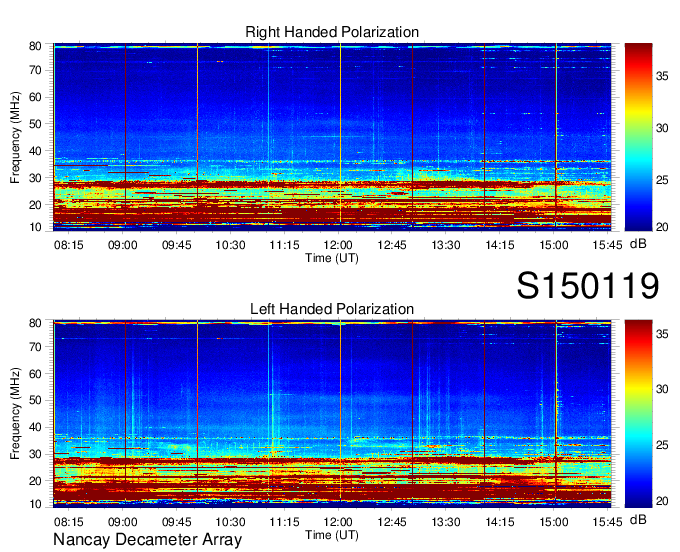
Task: Click "15:00" tick on the Right Handed time axis
Action: [554, 245]
